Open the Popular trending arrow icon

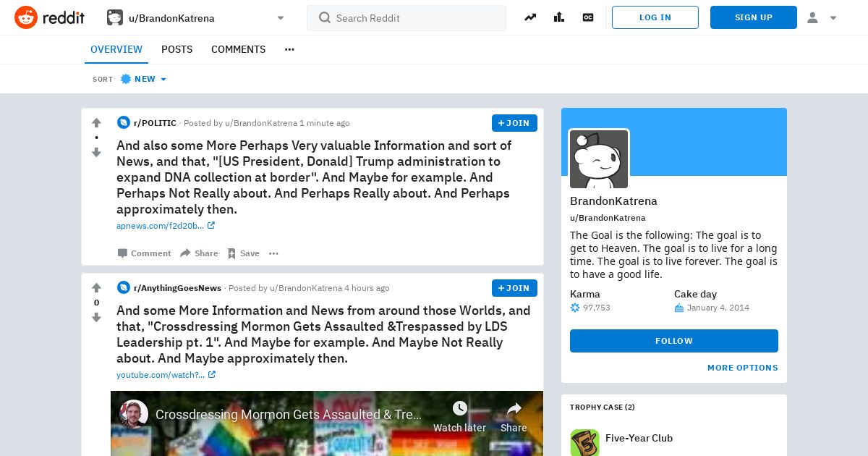tap(530, 17)
